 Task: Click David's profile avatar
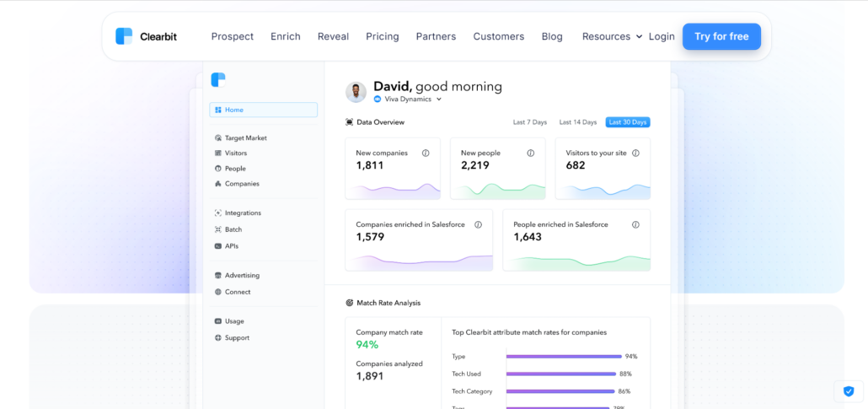click(356, 92)
